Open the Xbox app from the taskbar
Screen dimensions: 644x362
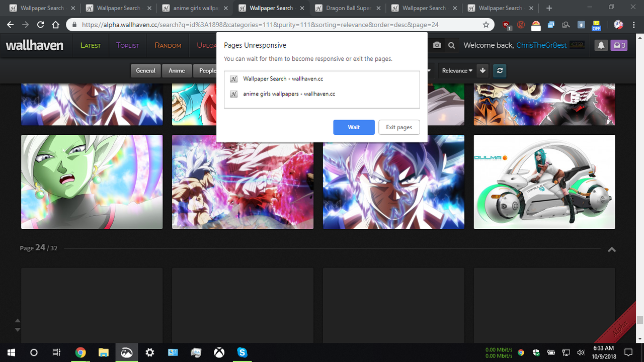click(x=219, y=352)
